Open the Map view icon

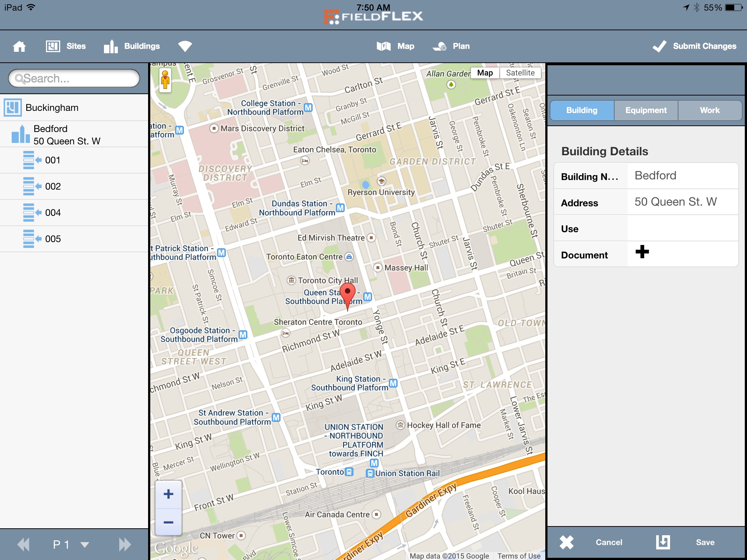pyautogui.click(x=383, y=46)
